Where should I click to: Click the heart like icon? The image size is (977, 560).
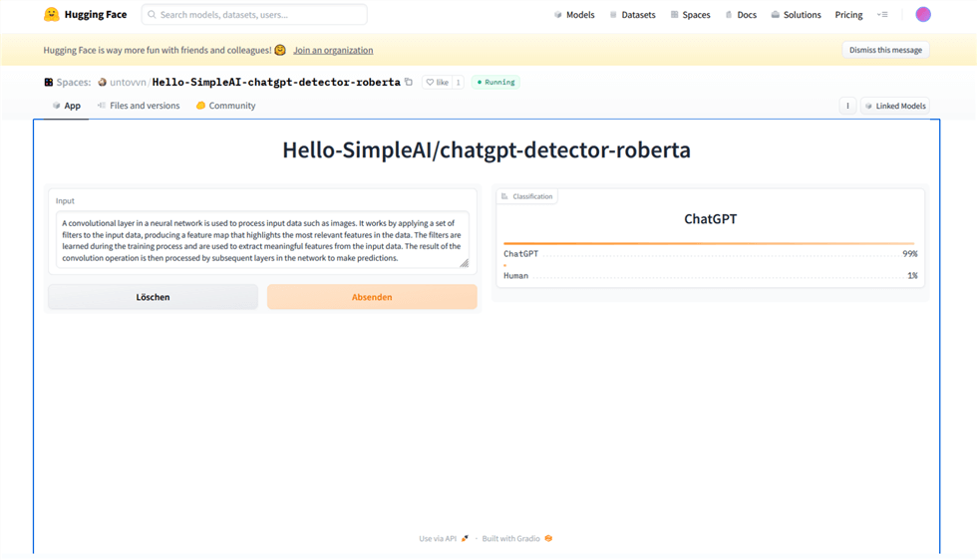[x=430, y=83]
